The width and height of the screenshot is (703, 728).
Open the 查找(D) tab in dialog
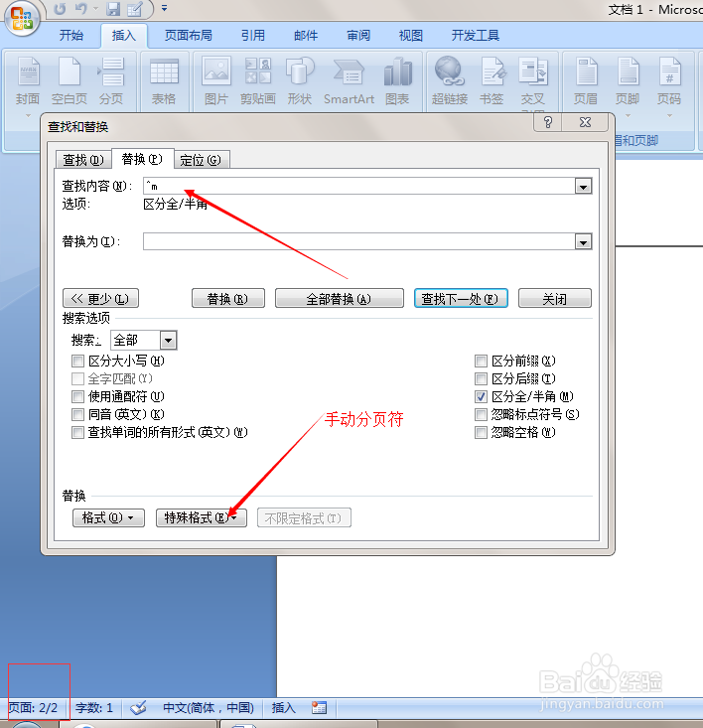tap(83, 160)
